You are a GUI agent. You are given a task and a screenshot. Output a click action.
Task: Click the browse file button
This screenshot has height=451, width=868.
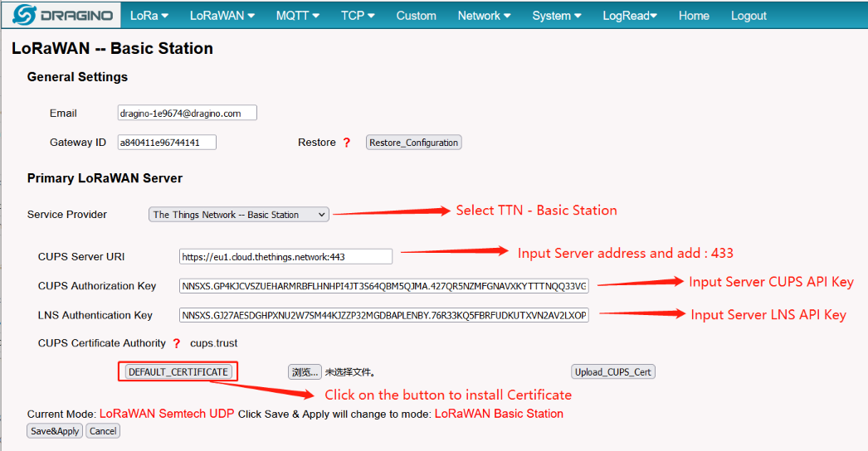[x=304, y=372]
